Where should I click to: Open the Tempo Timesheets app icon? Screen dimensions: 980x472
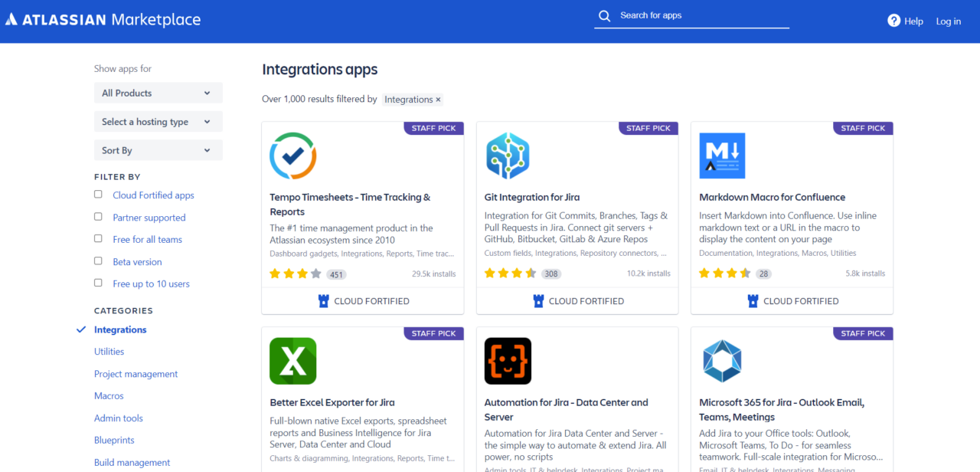coord(292,156)
